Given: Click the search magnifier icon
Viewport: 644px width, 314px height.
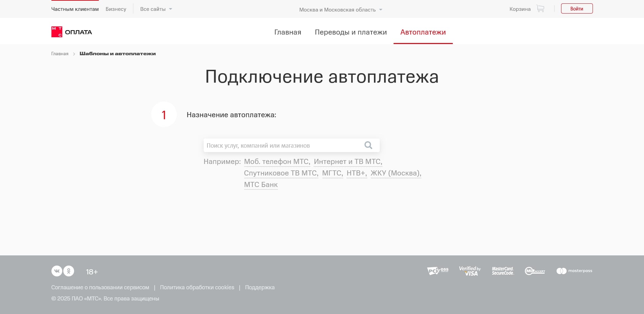Looking at the screenshot, I should tap(368, 145).
